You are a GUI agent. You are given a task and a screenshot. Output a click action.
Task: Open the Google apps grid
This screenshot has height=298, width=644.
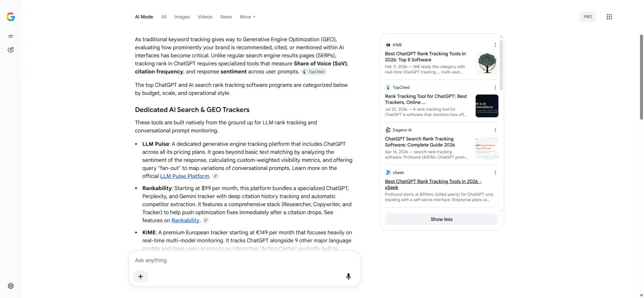609,17
